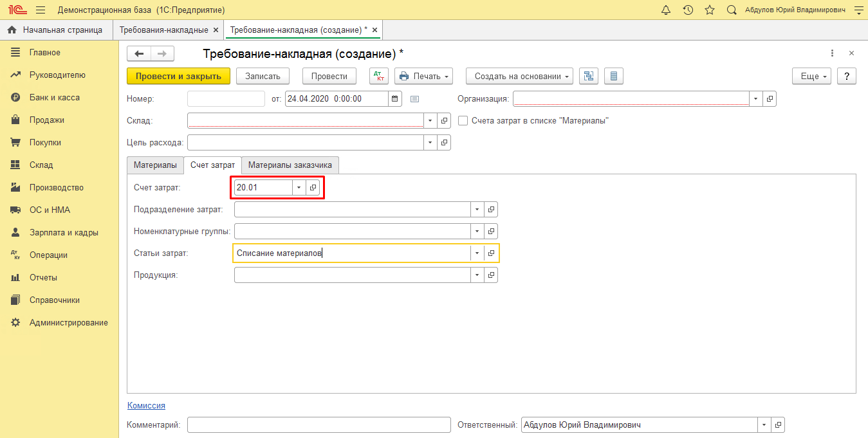Enable 'Счета затрат в списке Материалы' checkbox

[463, 120]
